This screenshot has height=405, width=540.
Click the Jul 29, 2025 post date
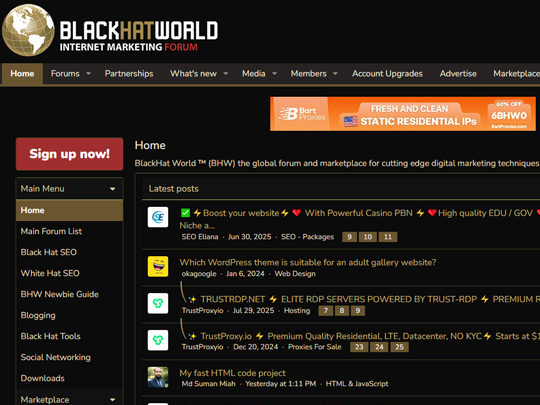click(x=253, y=311)
